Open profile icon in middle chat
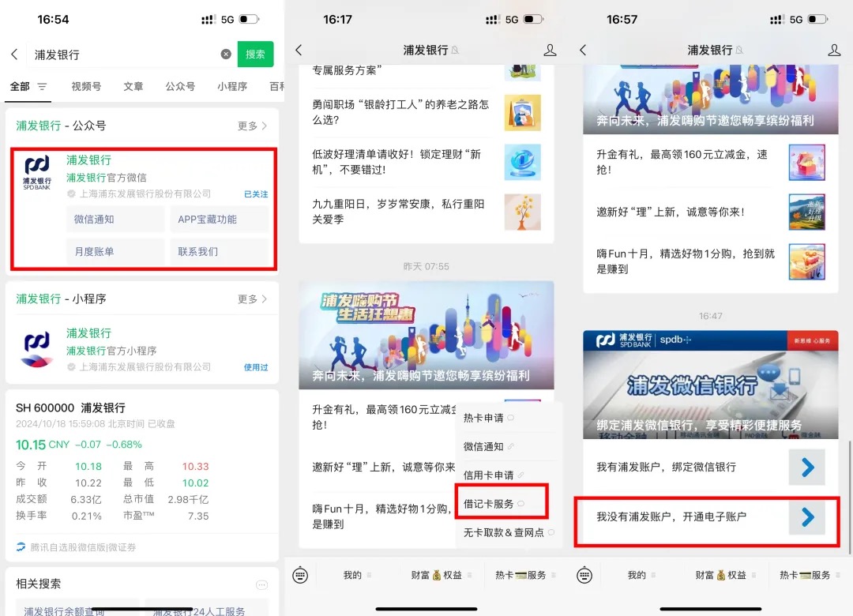 (x=550, y=50)
